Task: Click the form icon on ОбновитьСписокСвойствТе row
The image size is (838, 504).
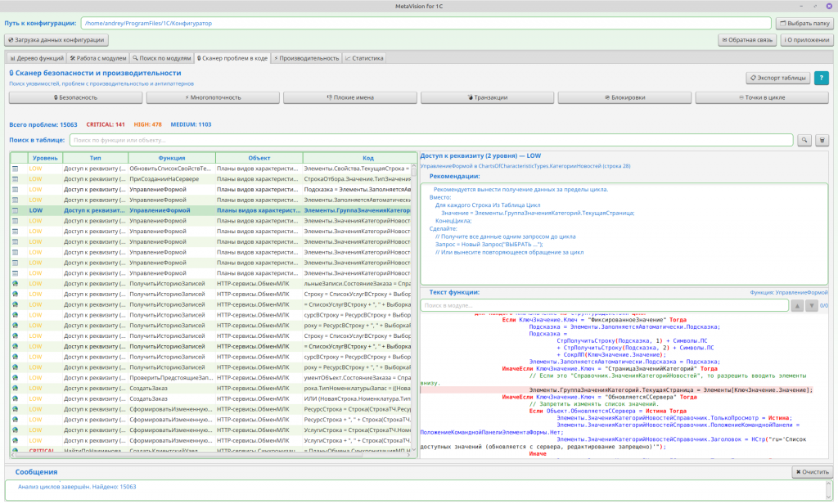Action: click(15, 168)
